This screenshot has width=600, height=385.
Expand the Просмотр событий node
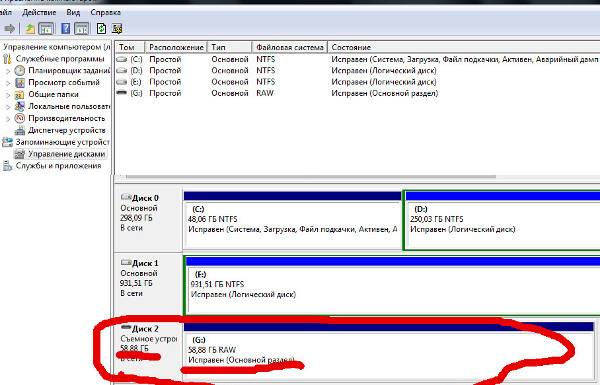(8, 83)
